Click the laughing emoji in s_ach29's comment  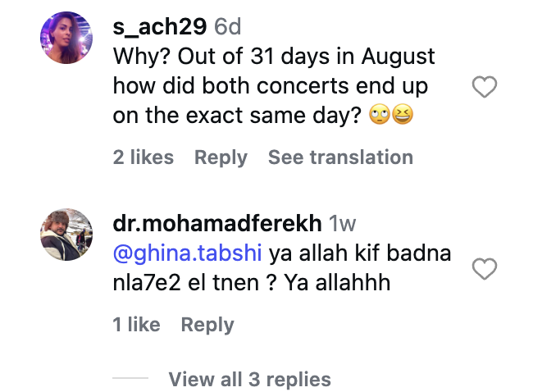click(403, 116)
